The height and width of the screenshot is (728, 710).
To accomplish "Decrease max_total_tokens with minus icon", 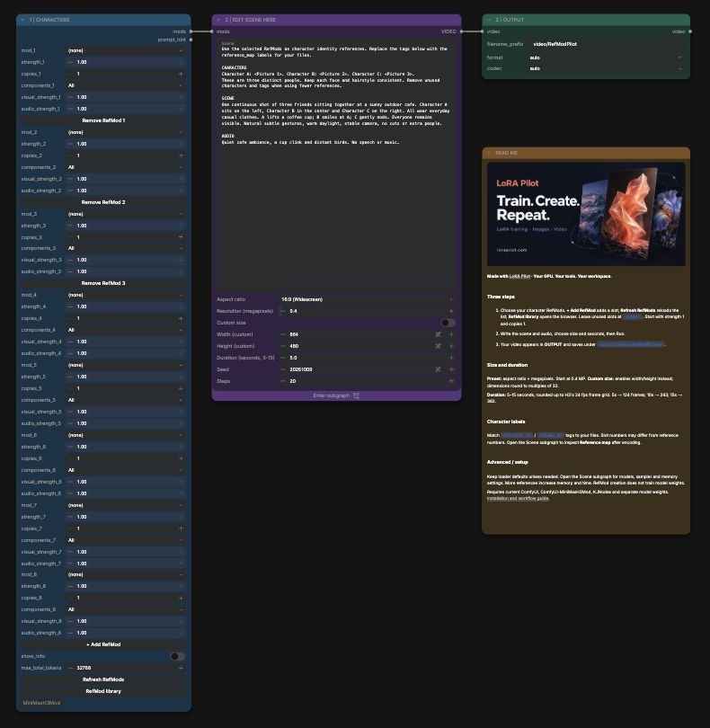I will [x=70, y=668].
